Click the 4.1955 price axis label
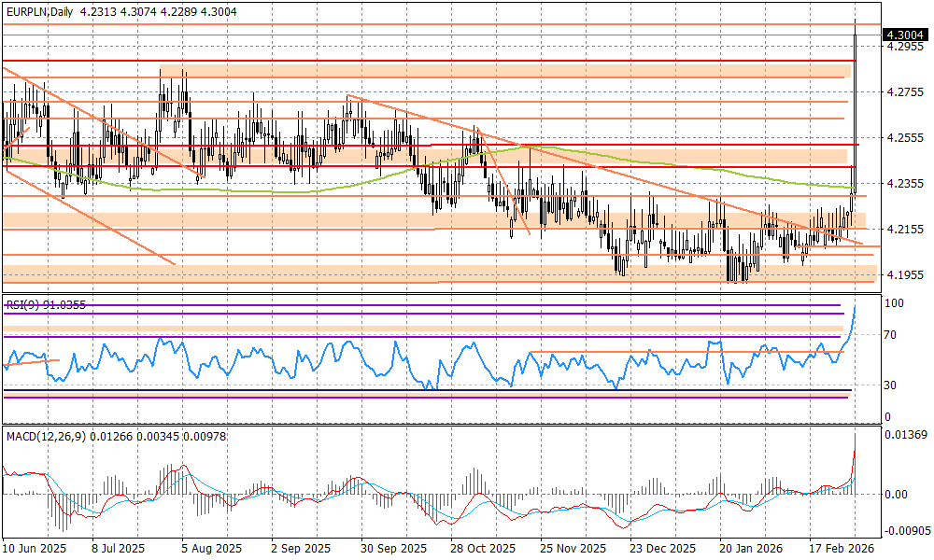Image resolution: width=934 pixels, height=560 pixels. (x=904, y=275)
